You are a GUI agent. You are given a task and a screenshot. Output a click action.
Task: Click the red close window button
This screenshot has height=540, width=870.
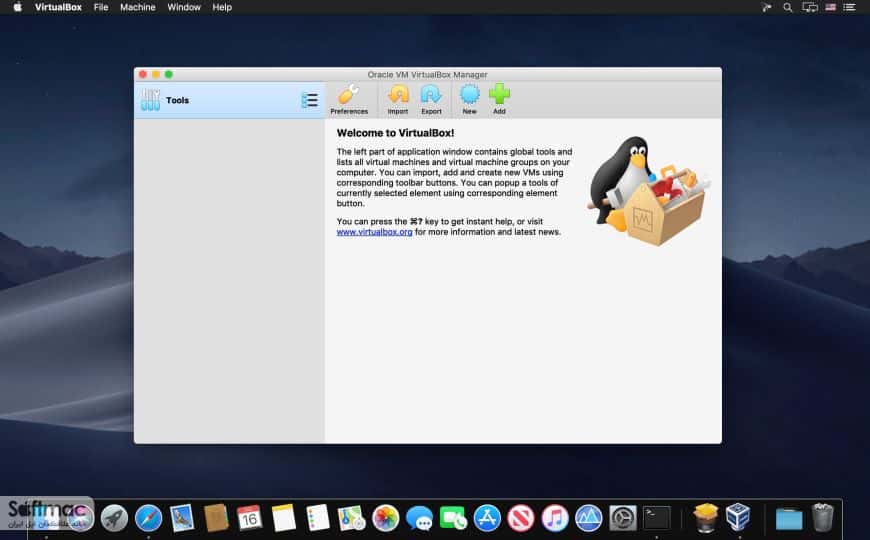click(143, 74)
